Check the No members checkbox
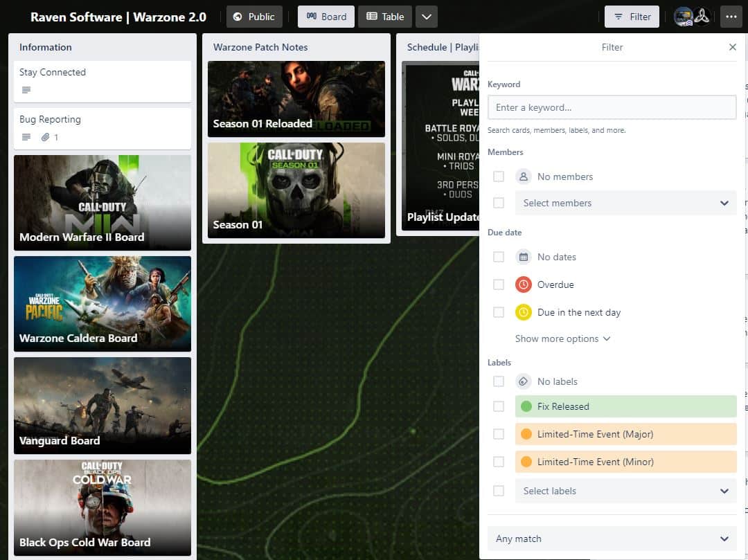Screen dimensions: 748x560 (x=499, y=177)
